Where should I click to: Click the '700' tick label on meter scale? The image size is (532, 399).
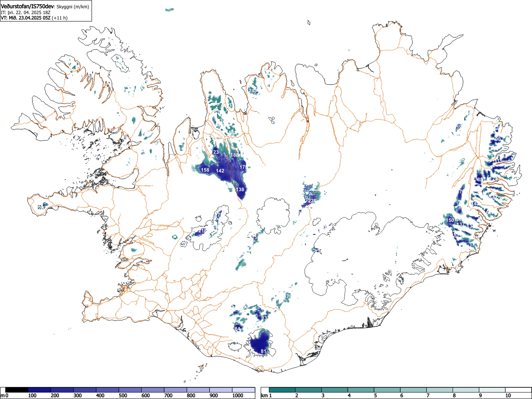168,396
